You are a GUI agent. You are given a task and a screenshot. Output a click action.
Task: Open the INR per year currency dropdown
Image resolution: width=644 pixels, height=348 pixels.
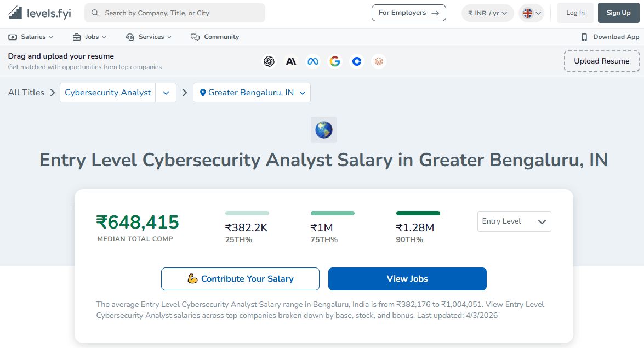coord(487,13)
